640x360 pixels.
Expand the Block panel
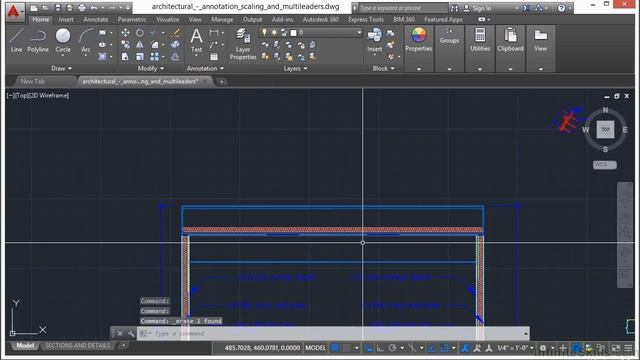pos(384,69)
